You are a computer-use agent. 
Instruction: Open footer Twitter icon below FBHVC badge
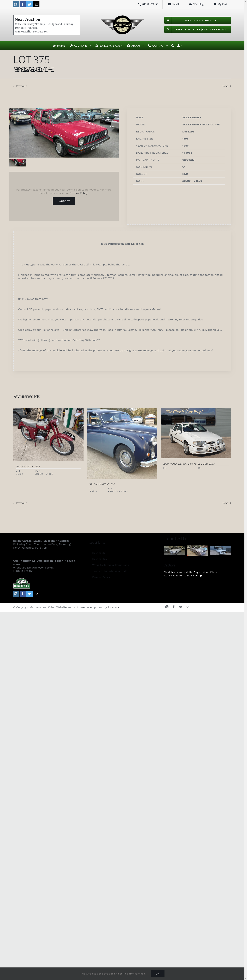pyautogui.click(x=30, y=594)
